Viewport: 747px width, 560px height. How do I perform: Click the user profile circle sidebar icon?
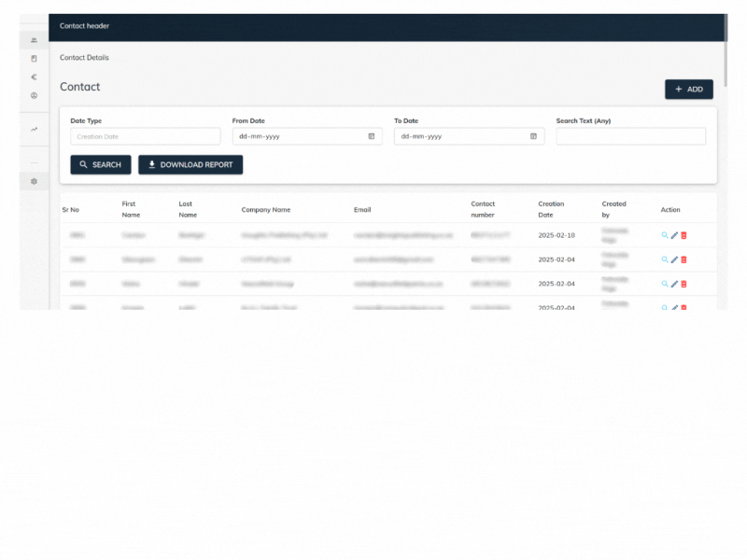pos(34,95)
